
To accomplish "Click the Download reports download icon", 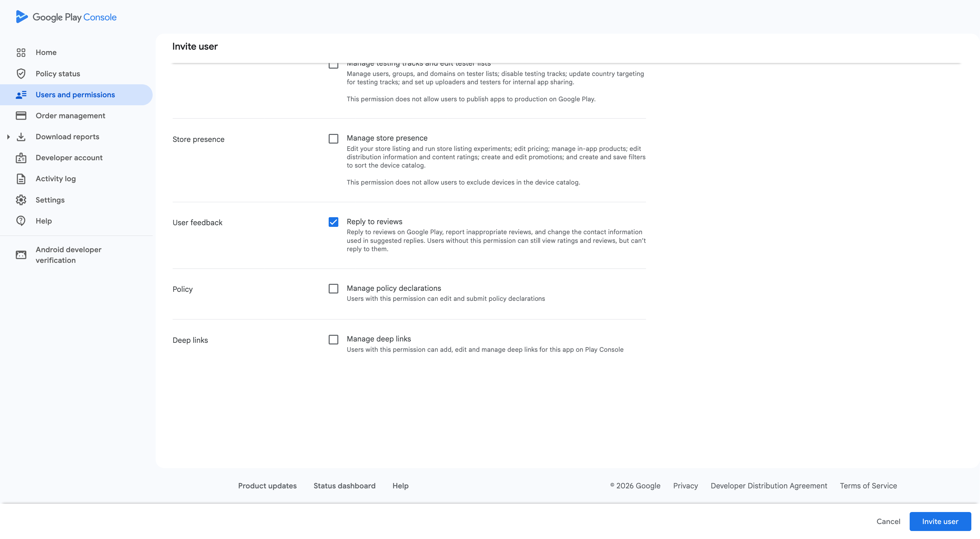I will 21,137.
